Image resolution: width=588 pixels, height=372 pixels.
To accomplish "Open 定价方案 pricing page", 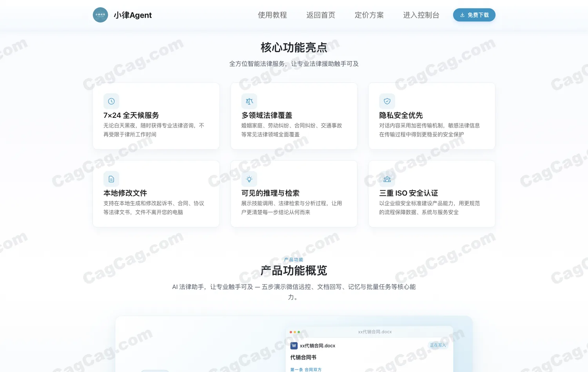I will click(x=369, y=15).
